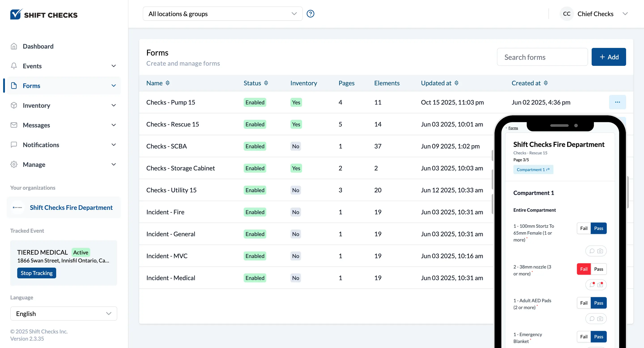Sort by Status column arrows
644x348 pixels.
266,83
